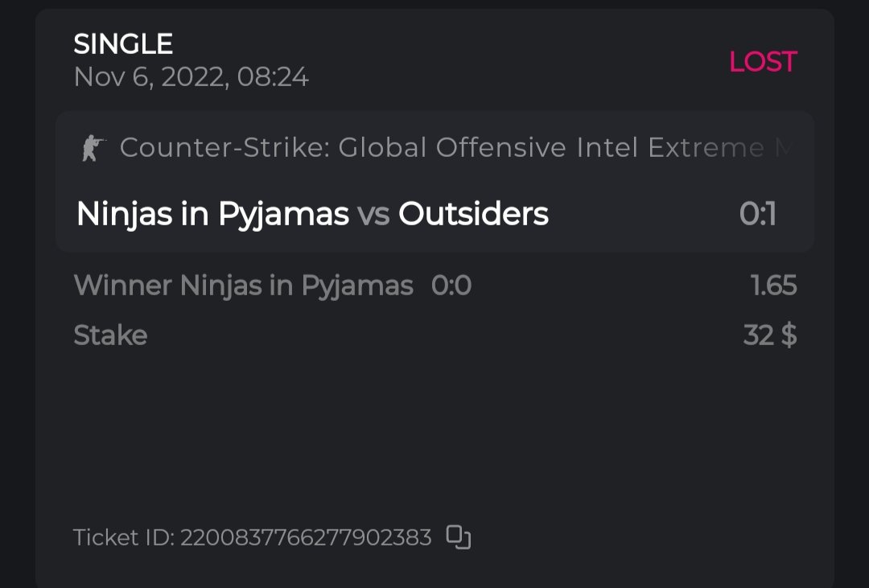Click the "Ticket ID:" label text
Image resolution: width=869 pixels, height=588 pixels.
(124, 537)
